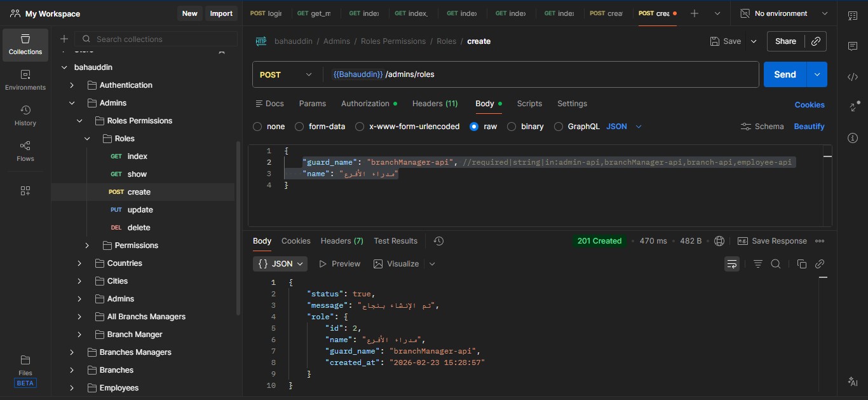Search the response body with magnifier icon
Image resolution: width=868 pixels, height=400 pixels.
tap(776, 264)
